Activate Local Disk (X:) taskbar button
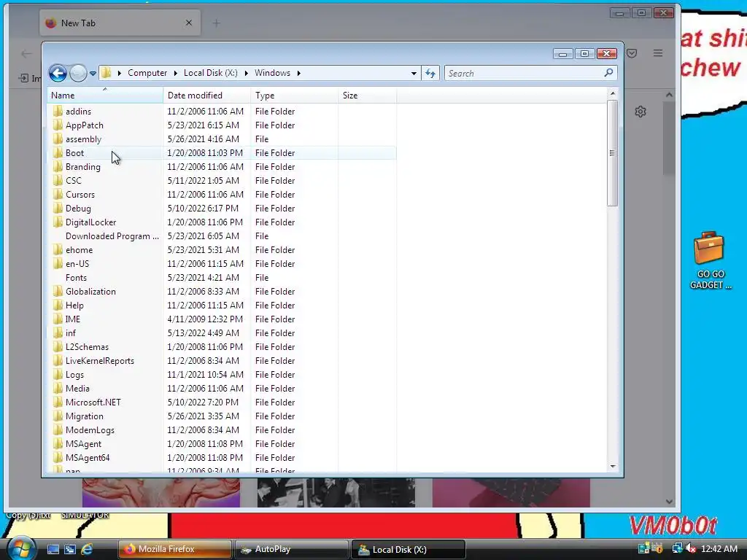 [409, 549]
